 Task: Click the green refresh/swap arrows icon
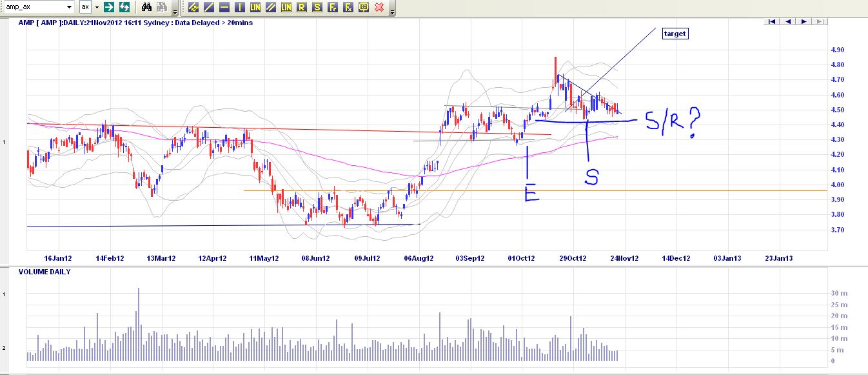[x=124, y=7]
